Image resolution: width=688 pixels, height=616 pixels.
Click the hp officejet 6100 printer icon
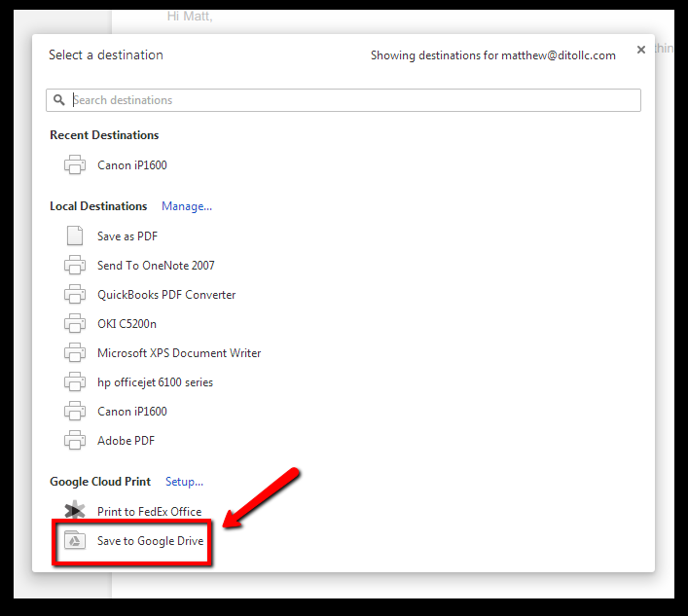(75, 381)
